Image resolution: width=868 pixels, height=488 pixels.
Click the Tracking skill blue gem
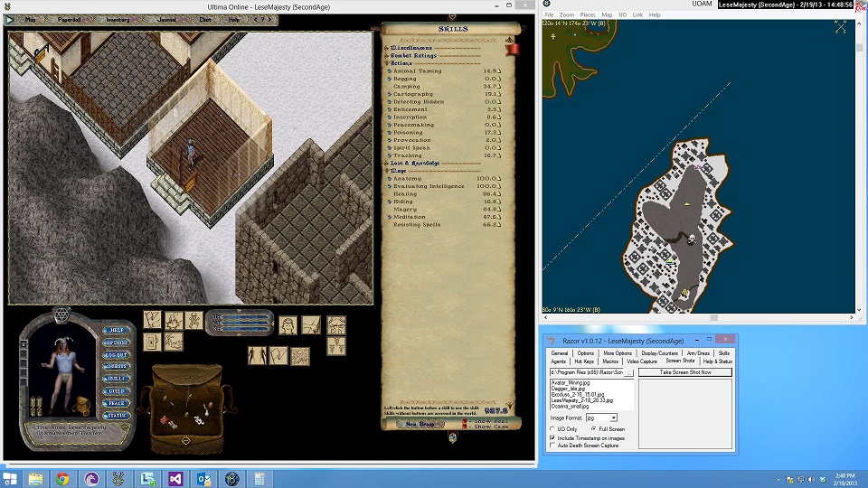click(x=390, y=155)
